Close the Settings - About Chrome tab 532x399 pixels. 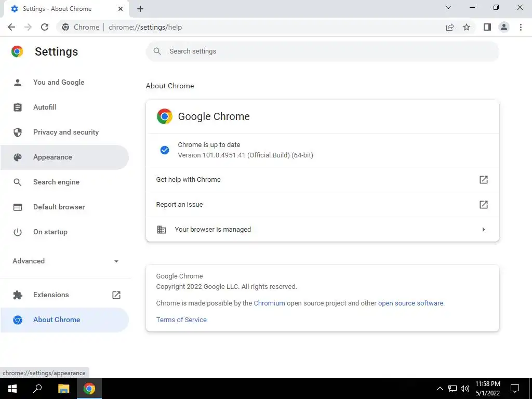[x=121, y=9]
